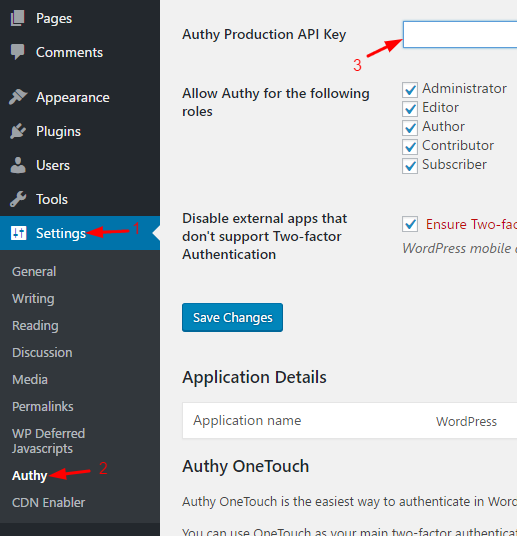Image resolution: width=517 pixels, height=536 pixels.
Task: Select the Authy settings submenu item
Action: pos(29,475)
